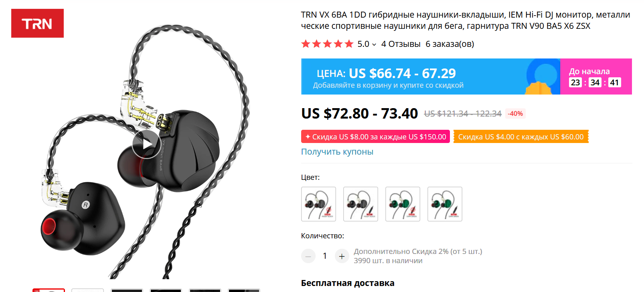The width and height of the screenshot is (644, 292).
Task: Select the orange US $4.00 coupon tag
Action: (521, 137)
